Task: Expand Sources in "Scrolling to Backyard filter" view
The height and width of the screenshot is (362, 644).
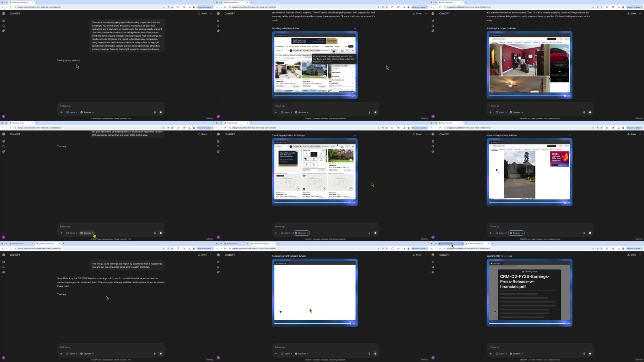Action: (302, 112)
